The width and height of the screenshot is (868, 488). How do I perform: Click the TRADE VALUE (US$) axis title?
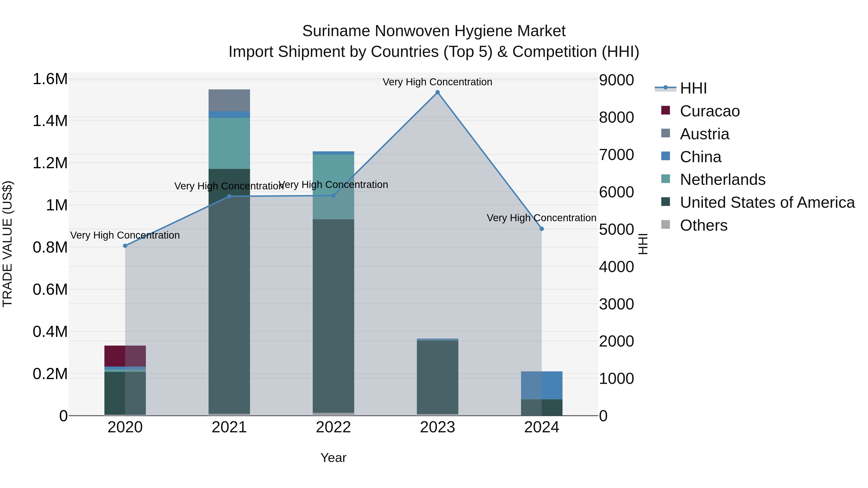(x=7, y=244)
